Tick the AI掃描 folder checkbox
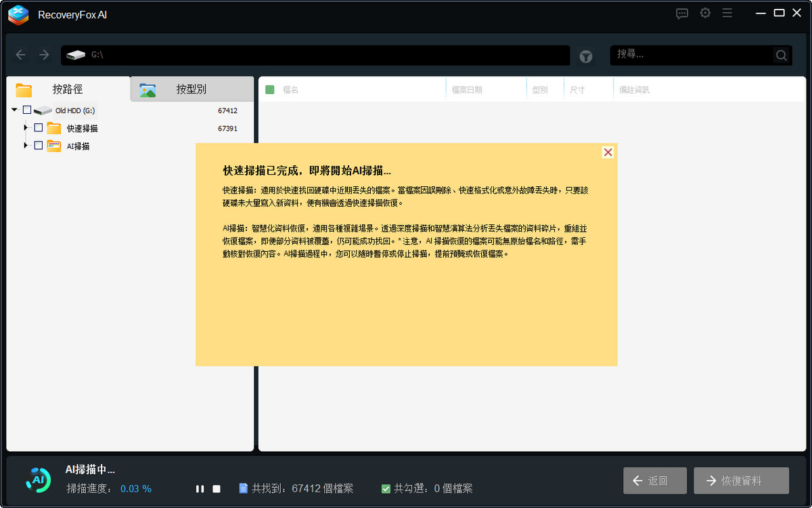This screenshot has width=812, height=508. coord(39,145)
